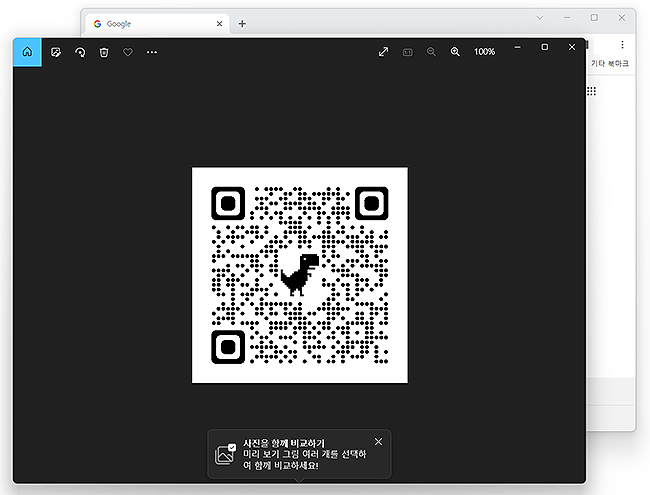Click the tip heading about comparing photos
Screen dimensions: 650x495
point(284,443)
